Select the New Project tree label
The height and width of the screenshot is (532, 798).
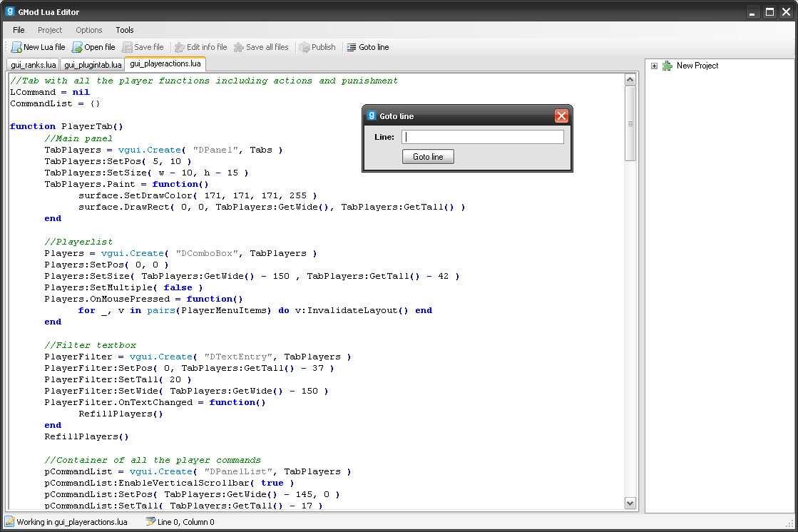point(697,66)
